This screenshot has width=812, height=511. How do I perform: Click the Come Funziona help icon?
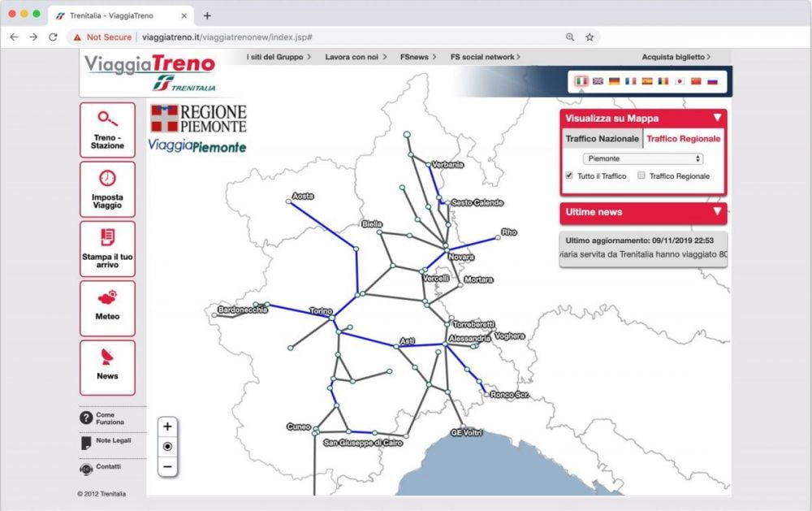click(x=85, y=417)
